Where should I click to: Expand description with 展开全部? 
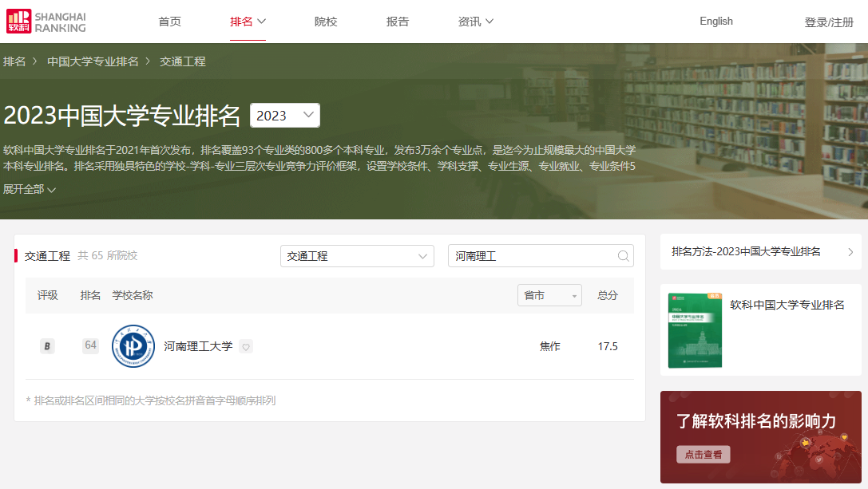pyautogui.click(x=30, y=189)
